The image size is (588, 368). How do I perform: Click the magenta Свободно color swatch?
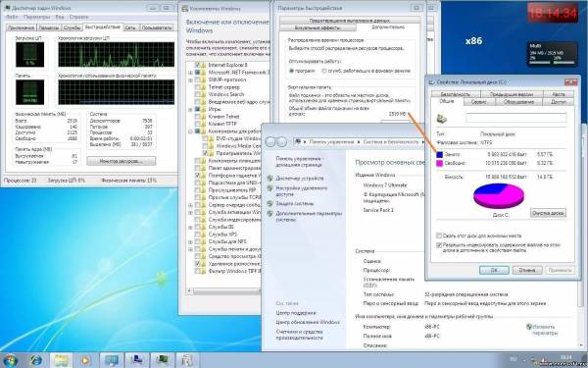click(439, 163)
